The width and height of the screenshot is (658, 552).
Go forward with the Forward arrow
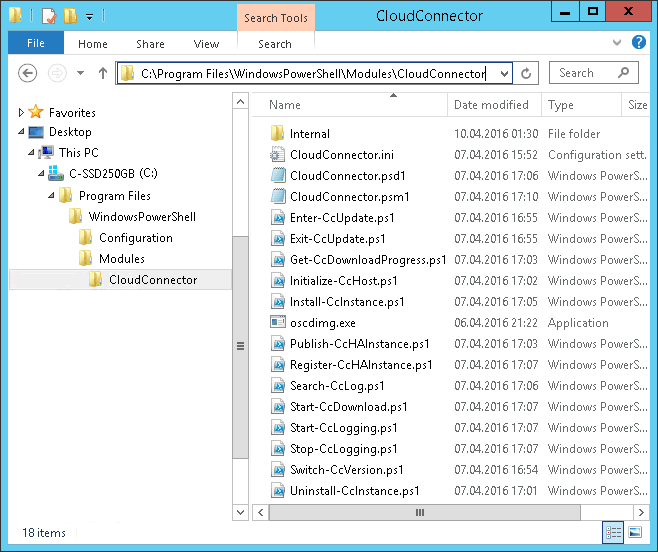(57, 73)
